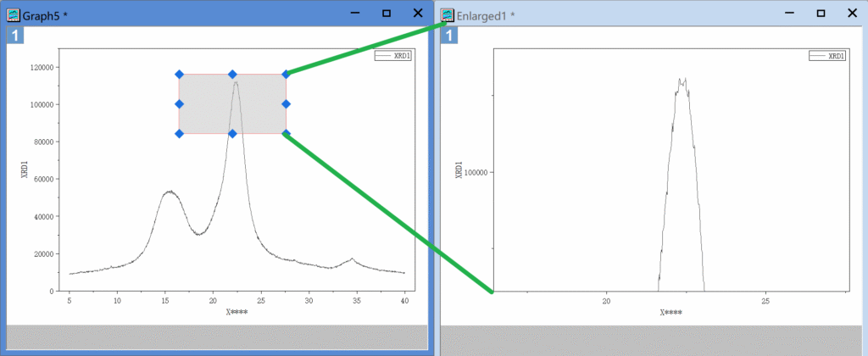Click the Graph5 window icon
Screen dimensions: 868x356
pyautogui.click(x=14, y=14)
